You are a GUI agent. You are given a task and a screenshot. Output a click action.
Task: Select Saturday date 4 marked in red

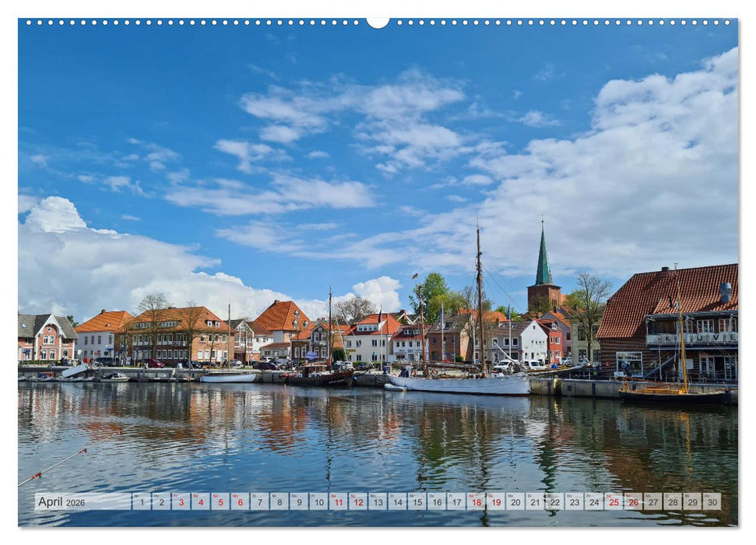click(200, 505)
